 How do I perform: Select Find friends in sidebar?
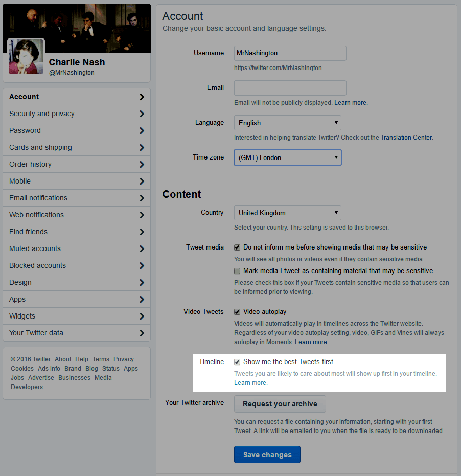[77, 232]
